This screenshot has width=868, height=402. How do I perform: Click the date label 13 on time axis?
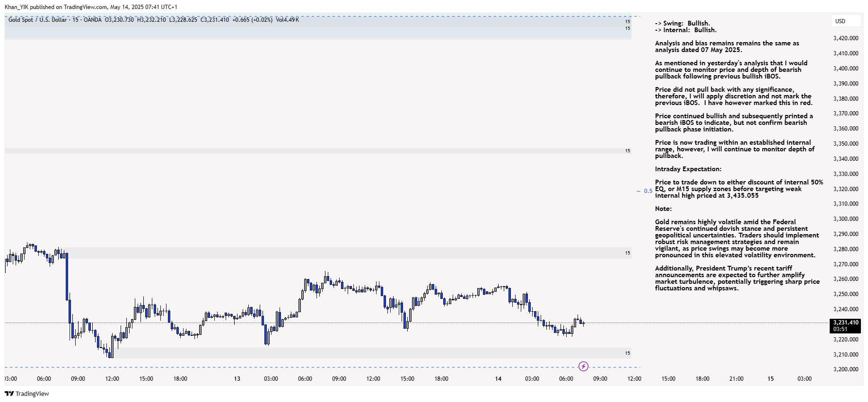[237, 379]
